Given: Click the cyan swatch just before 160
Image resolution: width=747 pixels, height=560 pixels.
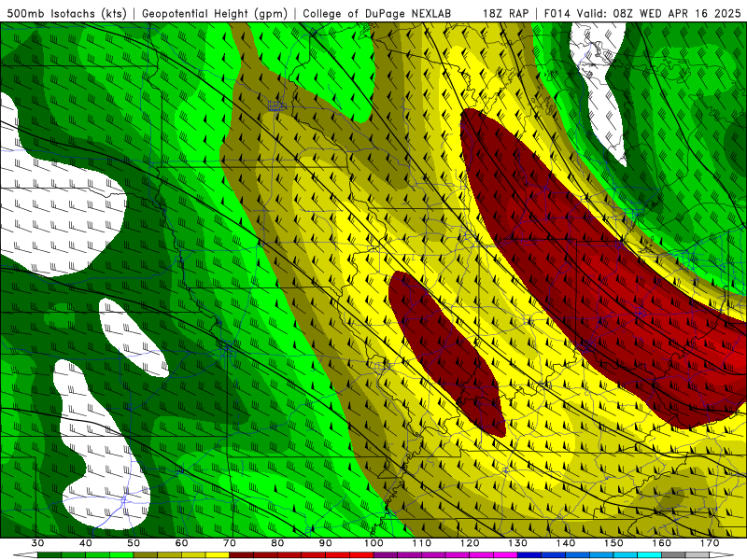Looking at the screenshot, I should click(649, 555).
